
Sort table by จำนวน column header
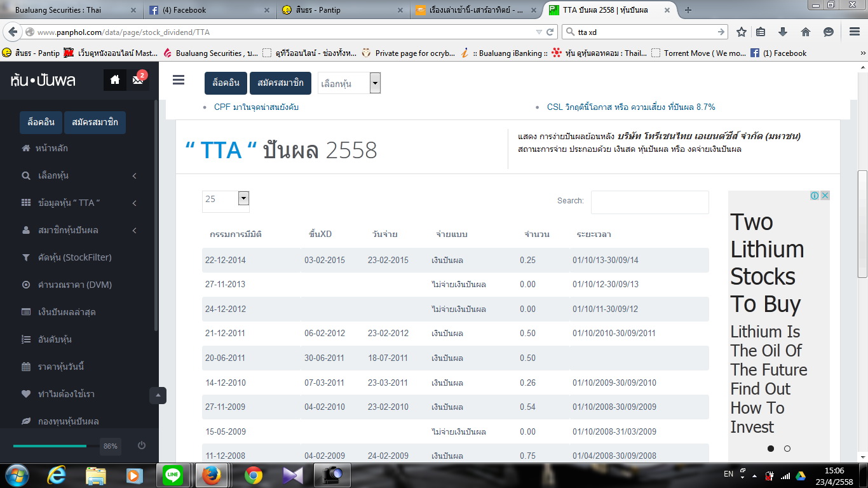[x=537, y=234]
